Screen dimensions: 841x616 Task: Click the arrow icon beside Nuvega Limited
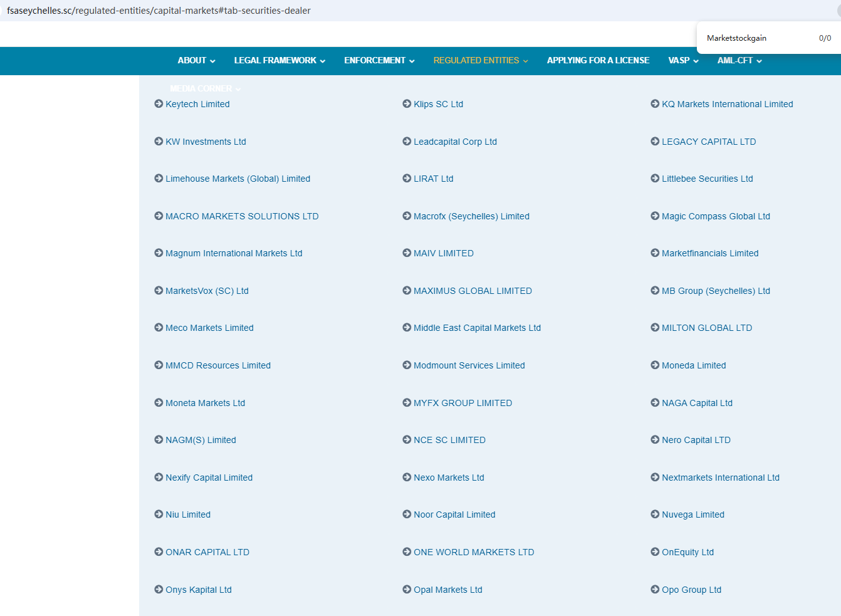tap(655, 514)
